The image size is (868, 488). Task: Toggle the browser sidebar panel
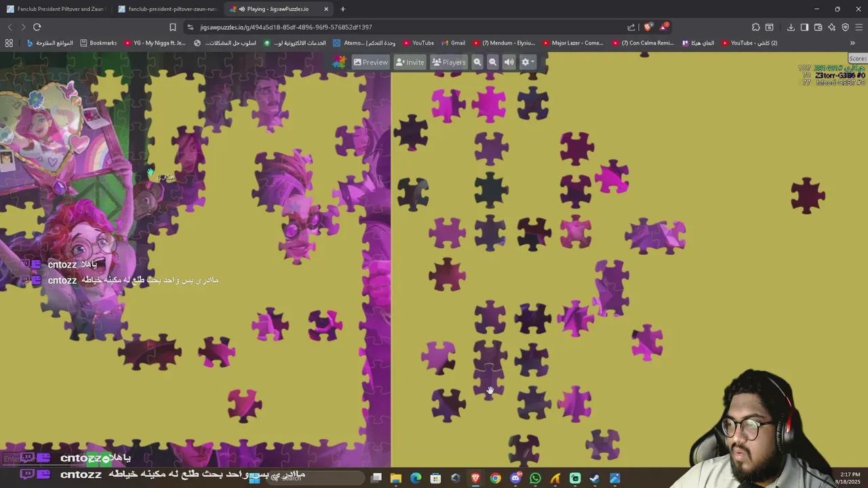804,27
